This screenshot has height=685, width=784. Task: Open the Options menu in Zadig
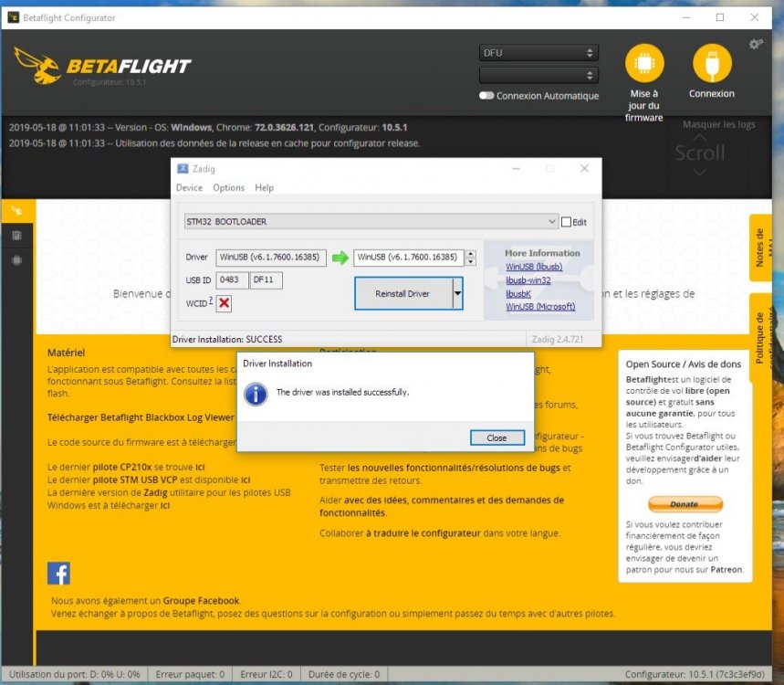pos(228,187)
